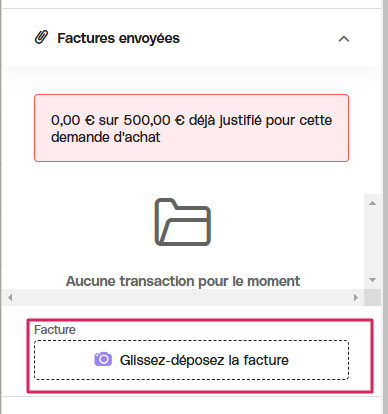The width and height of the screenshot is (388, 414).
Task: Click the Aucune transaction pour le moment message
Action: pos(183,281)
